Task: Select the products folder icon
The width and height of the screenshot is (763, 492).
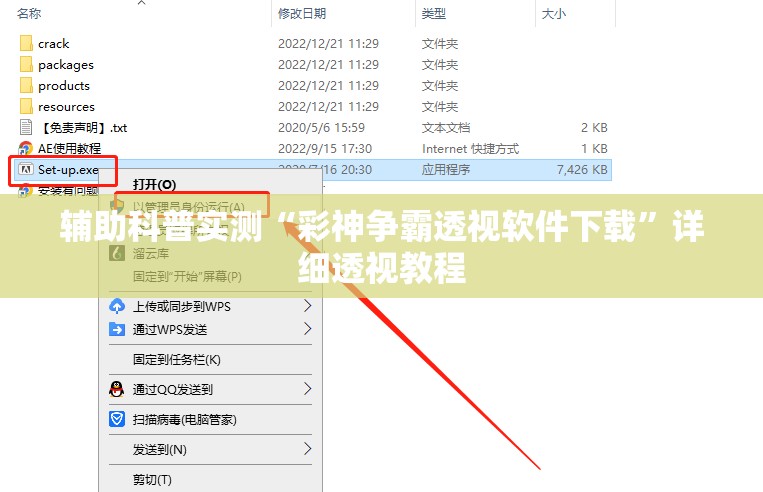Action: [x=26, y=85]
